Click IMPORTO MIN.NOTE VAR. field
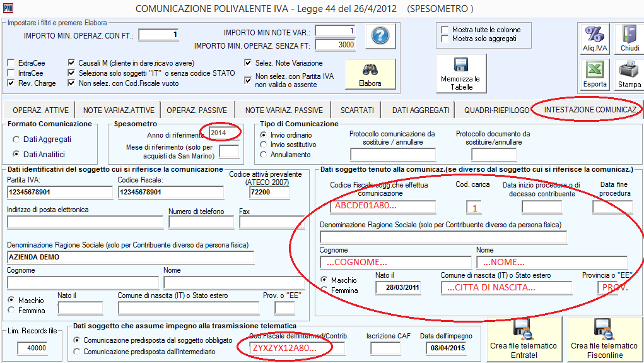 [x=335, y=31]
